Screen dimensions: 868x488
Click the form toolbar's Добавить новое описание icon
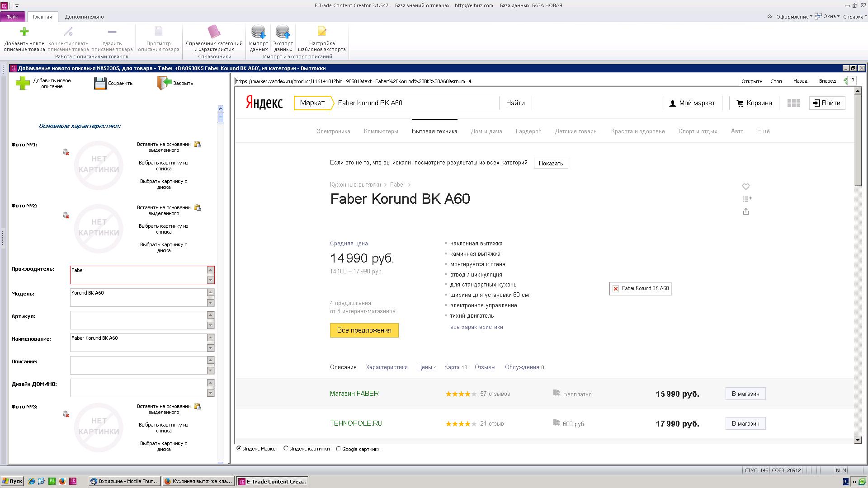coord(23,83)
